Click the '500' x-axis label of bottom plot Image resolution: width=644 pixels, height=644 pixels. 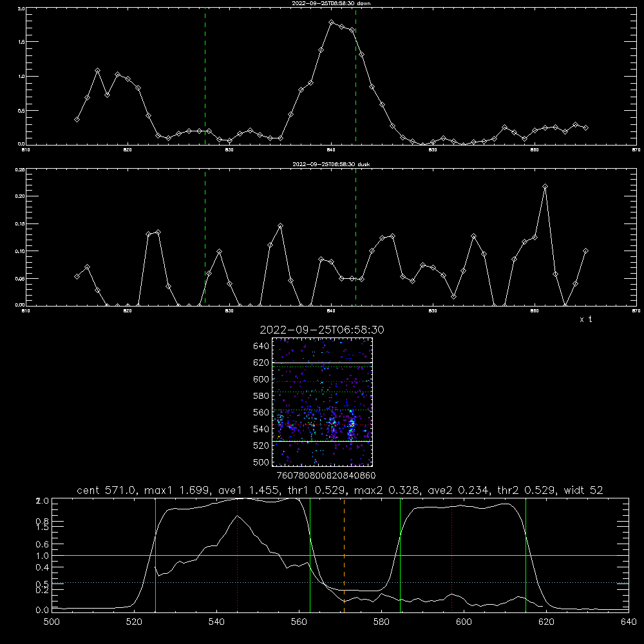pyautogui.click(x=52, y=622)
